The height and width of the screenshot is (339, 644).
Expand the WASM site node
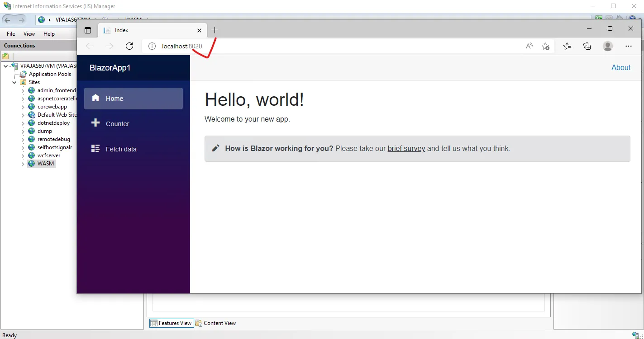click(x=23, y=164)
